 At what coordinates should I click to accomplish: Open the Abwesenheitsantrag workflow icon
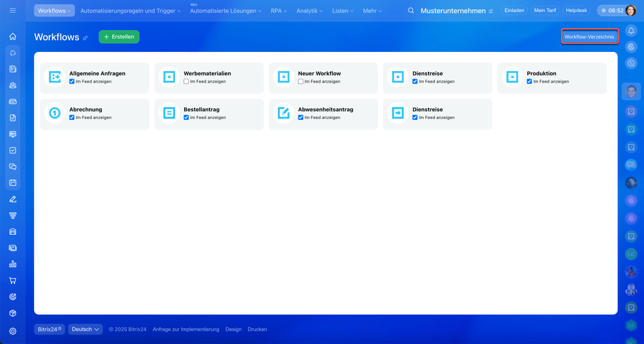tap(284, 113)
